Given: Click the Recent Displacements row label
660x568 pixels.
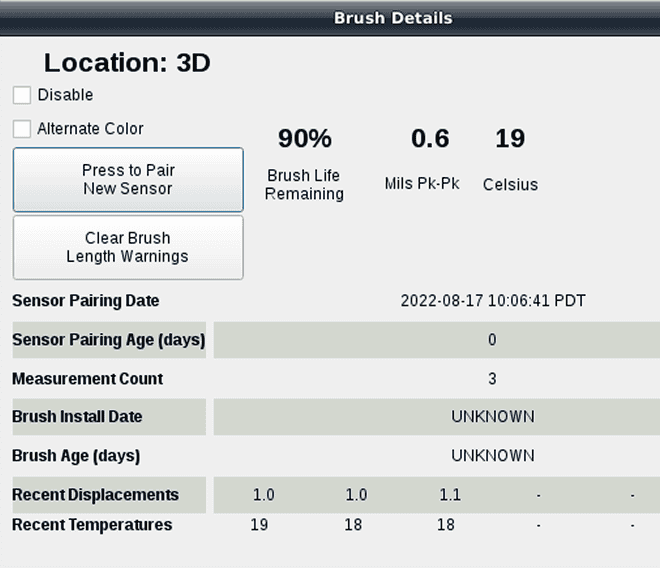Looking at the screenshot, I should click(96, 495).
